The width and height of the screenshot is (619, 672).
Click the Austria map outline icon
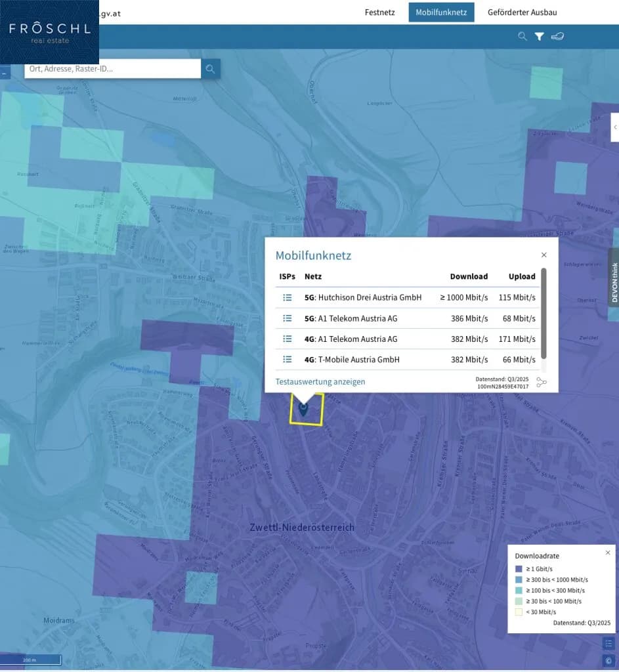557,37
